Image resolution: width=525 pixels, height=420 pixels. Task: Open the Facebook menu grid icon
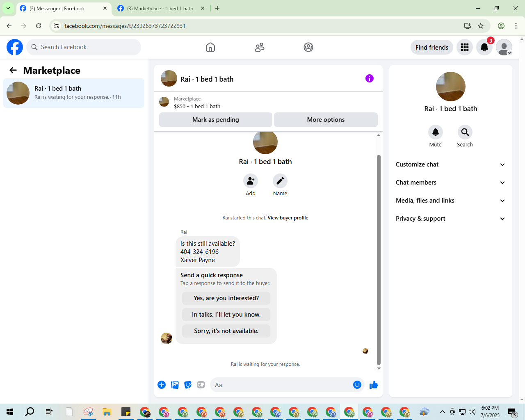pos(465,47)
